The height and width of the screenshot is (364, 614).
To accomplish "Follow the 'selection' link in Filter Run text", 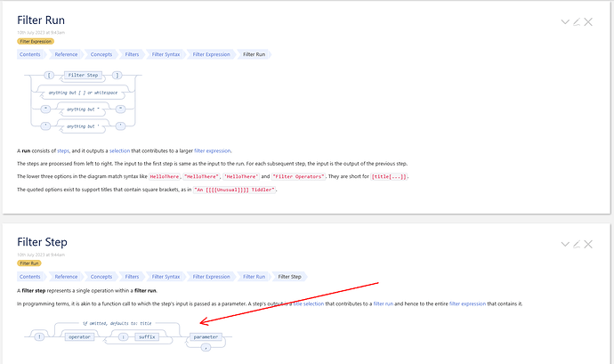I will (119, 150).
